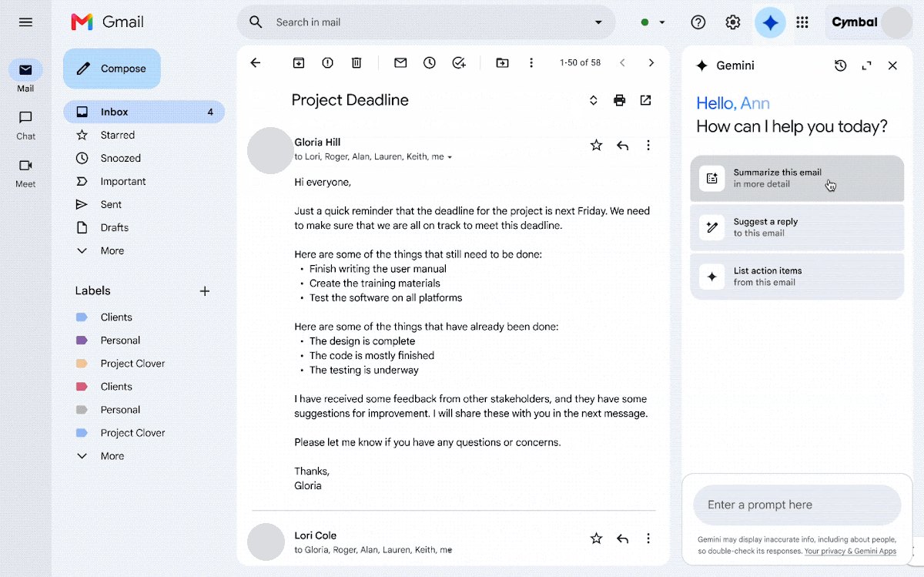Click Gloria Hill's profile picture
This screenshot has height=577, width=924.
[269, 150]
